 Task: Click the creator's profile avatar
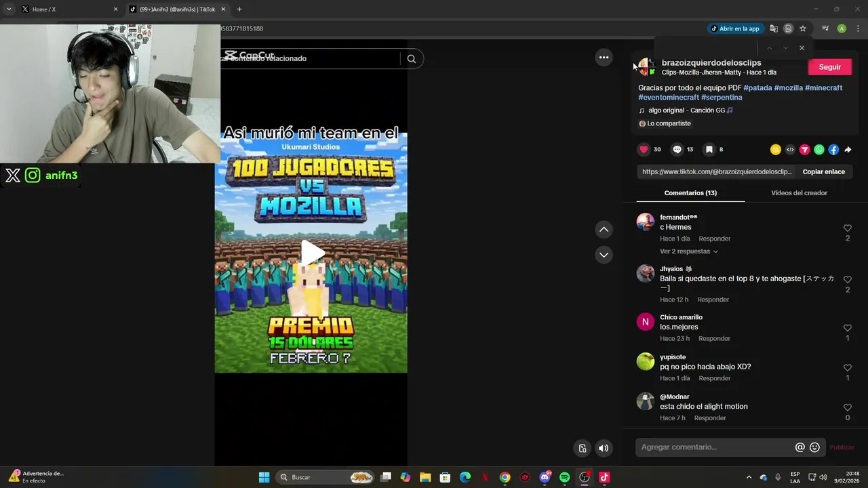646,67
